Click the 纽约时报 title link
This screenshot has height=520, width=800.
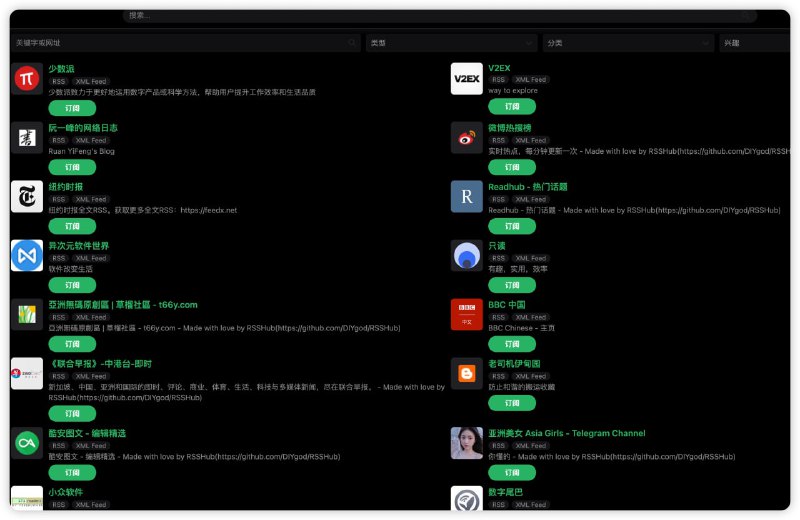[66, 187]
